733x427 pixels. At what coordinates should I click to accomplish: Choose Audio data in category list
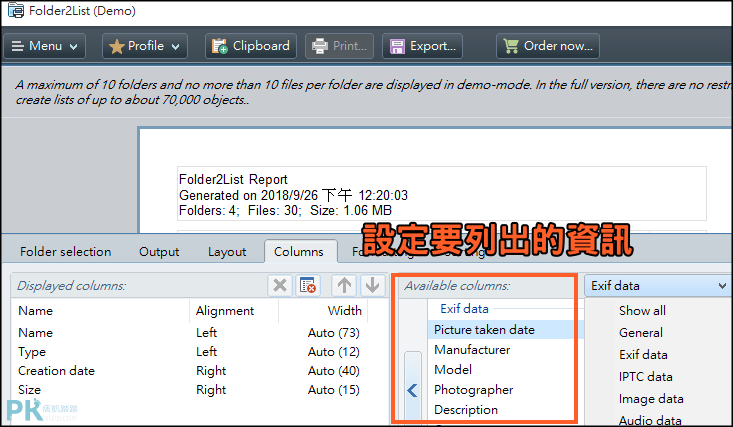pos(650,420)
